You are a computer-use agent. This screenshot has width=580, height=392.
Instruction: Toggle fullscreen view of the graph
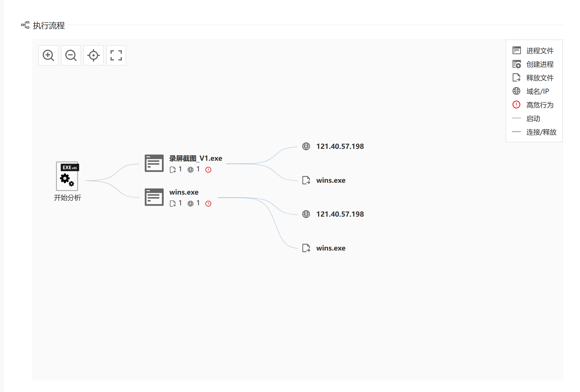click(116, 55)
